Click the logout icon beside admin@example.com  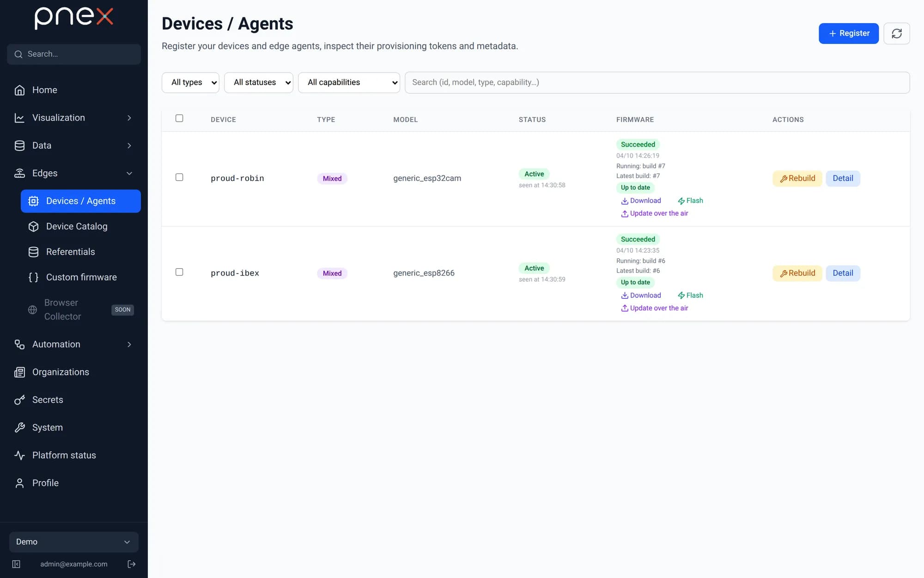pos(132,564)
